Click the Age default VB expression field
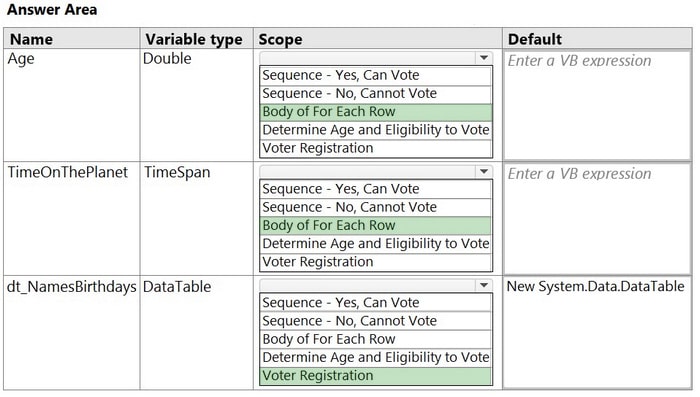This screenshot has height=397, width=700. pyautogui.click(x=597, y=105)
